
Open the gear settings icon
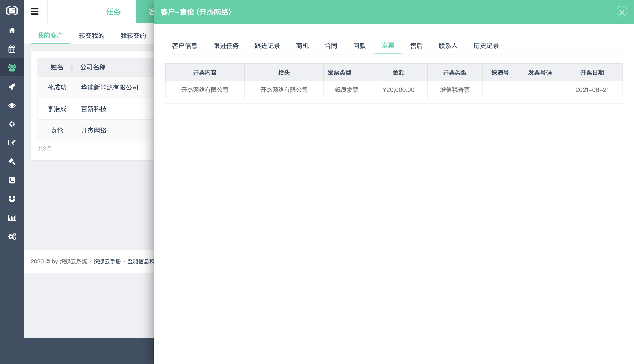12,236
